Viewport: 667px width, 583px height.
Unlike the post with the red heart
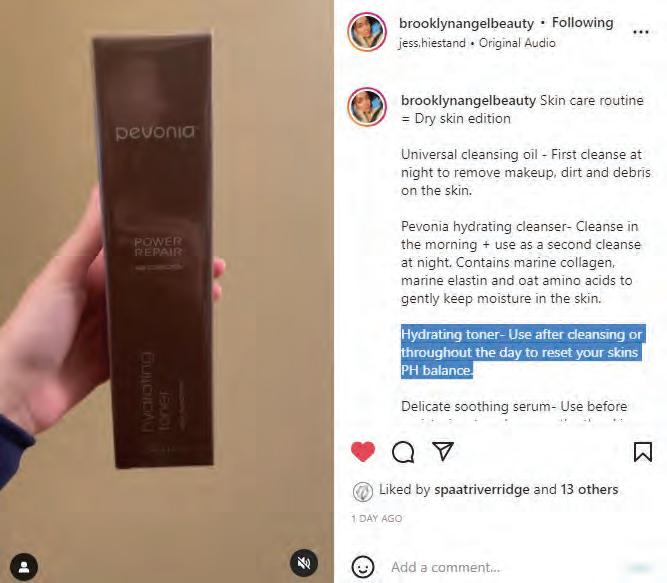(363, 452)
